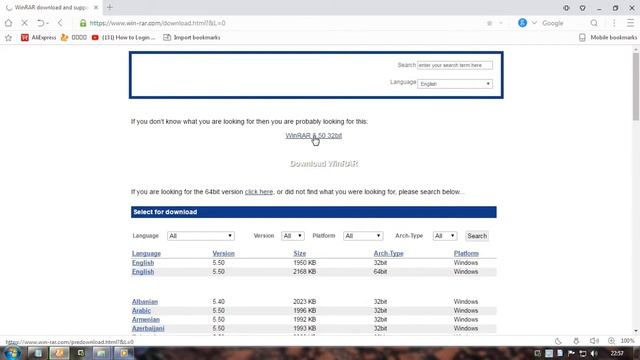
Task: Open the browser icon in the taskbar
Action: tap(59, 353)
